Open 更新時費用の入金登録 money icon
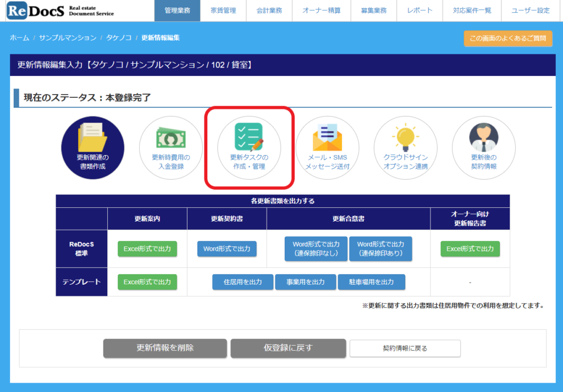This screenshot has width=563, height=392. point(171,147)
